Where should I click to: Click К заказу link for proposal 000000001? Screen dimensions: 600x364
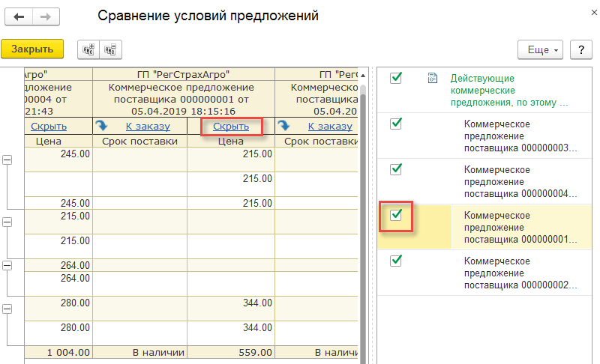pos(148,127)
